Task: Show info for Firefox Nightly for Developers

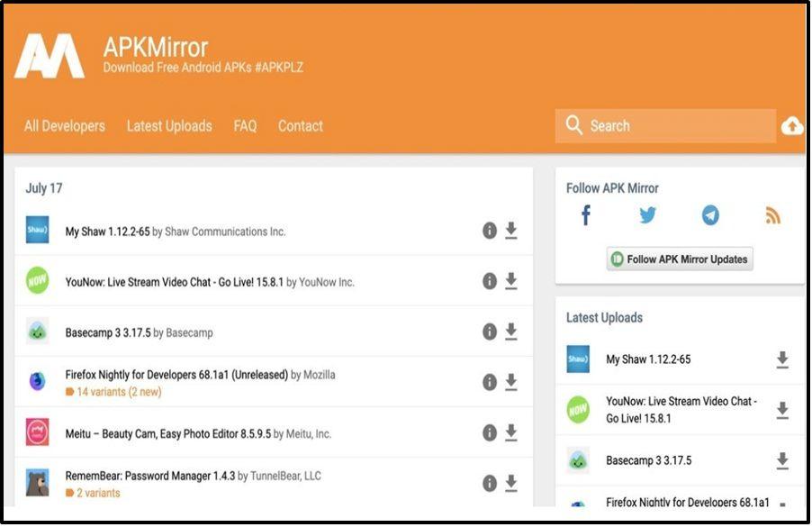Action: tap(490, 382)
